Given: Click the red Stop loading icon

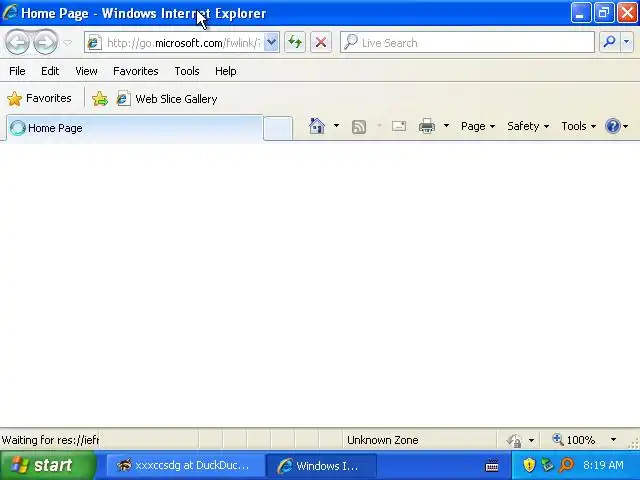Looking at the screenshot, I should pos(321,42).
